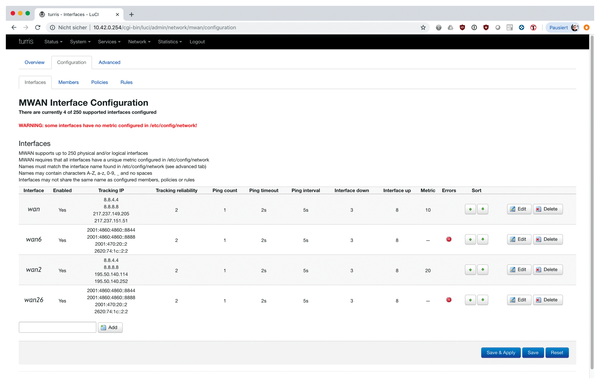
Task: Click tracking IP 217.237.149.205
Action: tap(111, 214)
